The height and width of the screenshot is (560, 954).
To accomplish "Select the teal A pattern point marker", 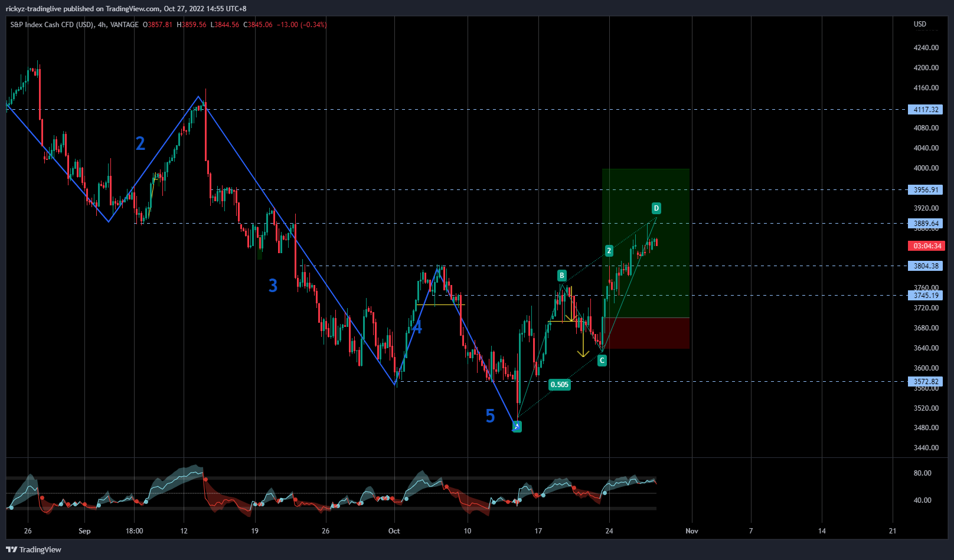I will 517,426.
